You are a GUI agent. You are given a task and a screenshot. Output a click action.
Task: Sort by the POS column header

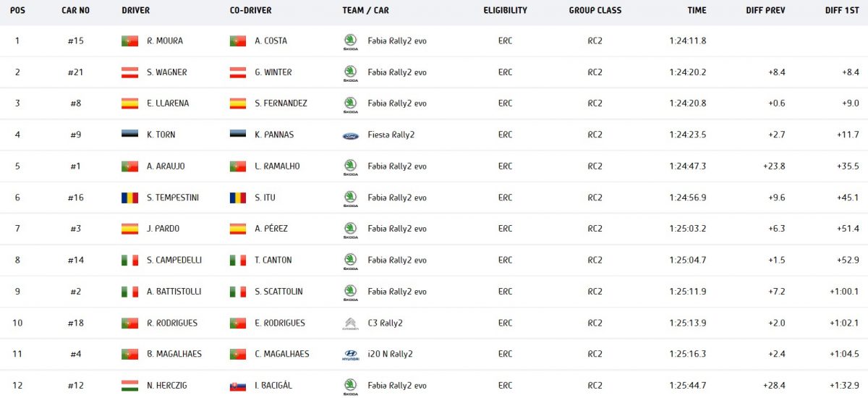pos(17,11)
